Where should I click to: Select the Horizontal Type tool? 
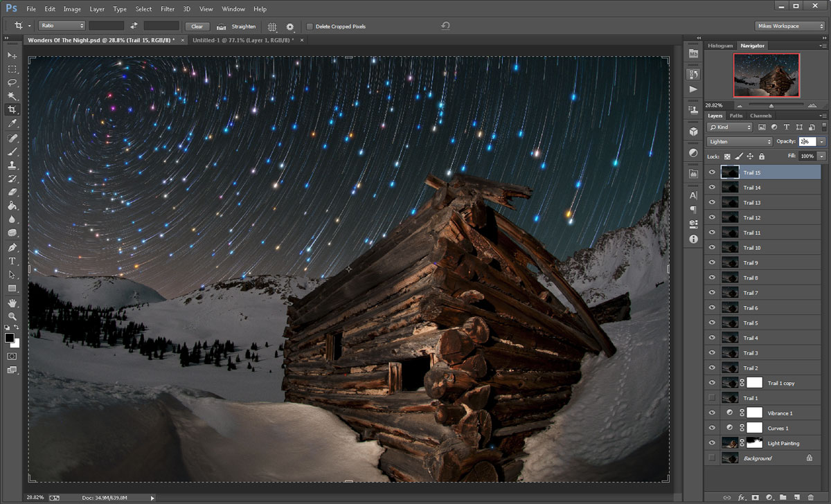coord(12,261)
